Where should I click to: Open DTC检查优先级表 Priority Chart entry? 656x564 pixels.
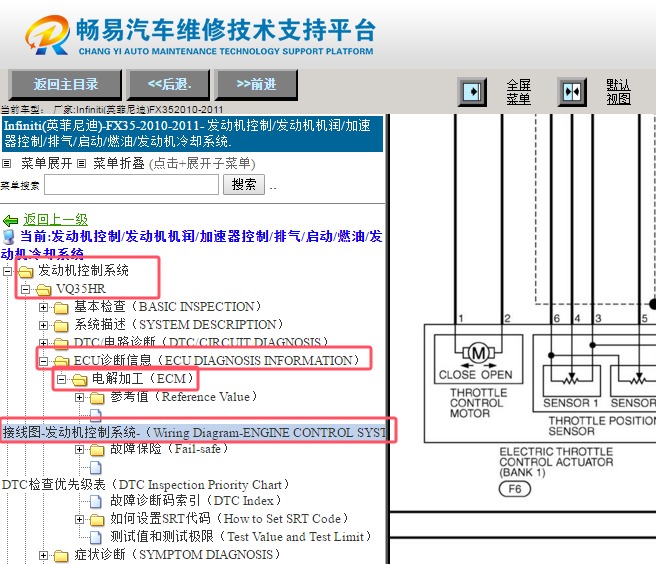pyautogui.click(x=146, y=485)
